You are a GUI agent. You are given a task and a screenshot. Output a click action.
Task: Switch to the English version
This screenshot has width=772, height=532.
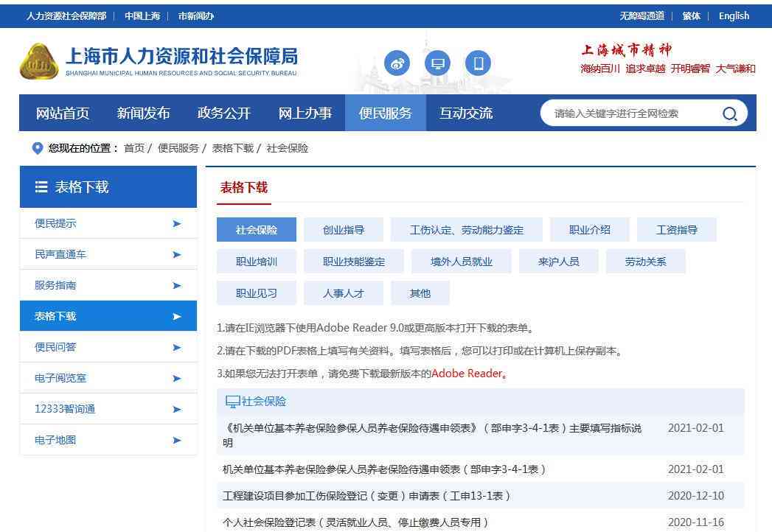[x=734, y=16]
